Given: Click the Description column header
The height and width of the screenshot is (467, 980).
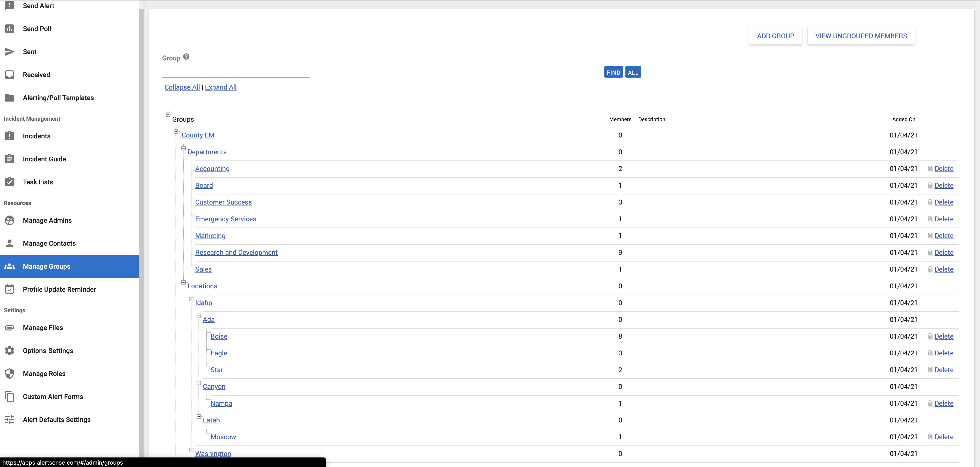Looking at the screenshot, I should pyautogui.click(x=651, y=119).
